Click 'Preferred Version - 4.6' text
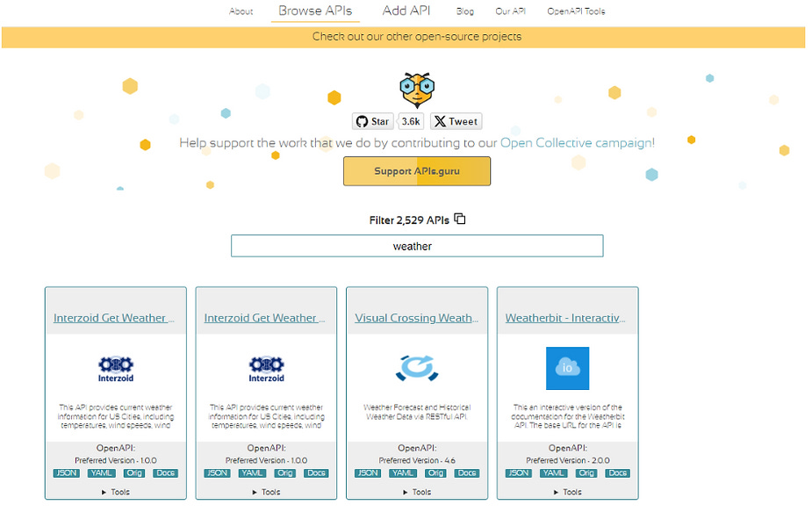This screenshot has height=512, width=812. click(x=417, y=460)
